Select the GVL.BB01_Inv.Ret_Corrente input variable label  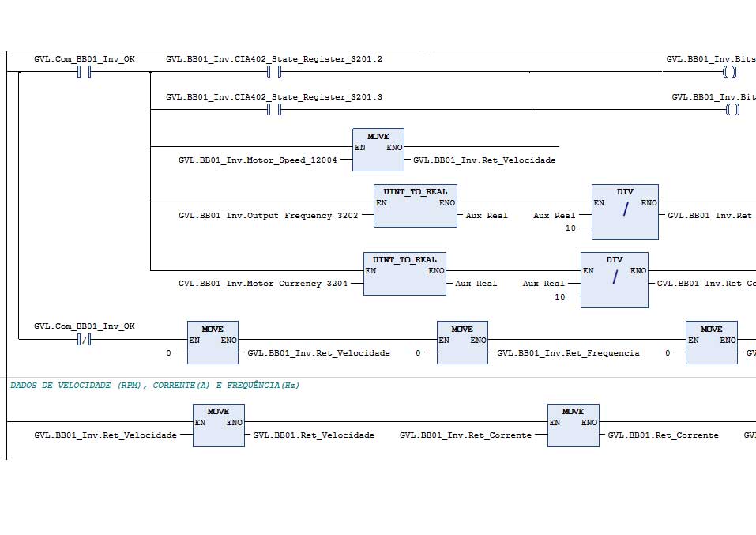pyautogui.click(x=465, y=435)
